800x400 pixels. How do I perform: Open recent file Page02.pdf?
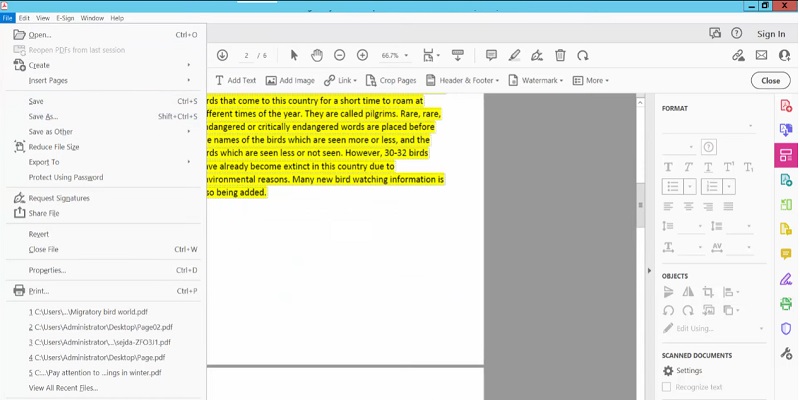[105, 327]
